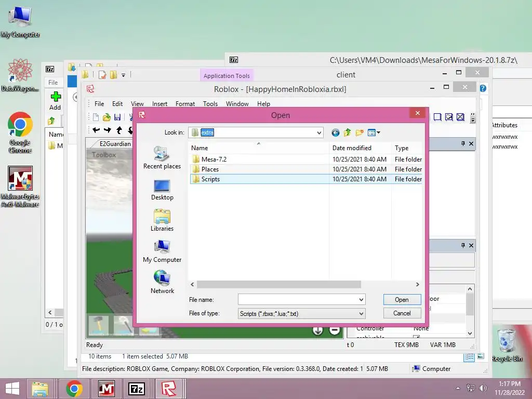Click the file list scroll left arrow
Viewport: 532px width, 399px height.
coord(192,284)
